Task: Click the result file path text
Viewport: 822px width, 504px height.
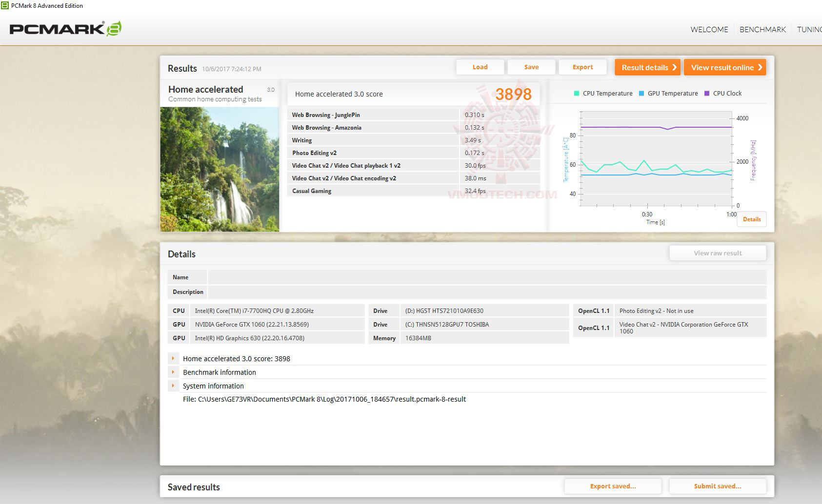Action: tap(324, 399)
